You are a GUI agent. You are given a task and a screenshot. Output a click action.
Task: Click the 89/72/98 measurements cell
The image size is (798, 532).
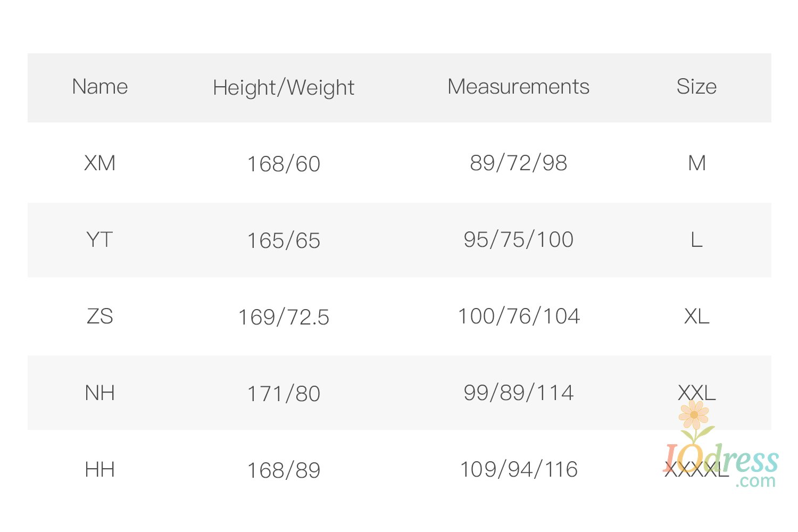pos(518,163)
